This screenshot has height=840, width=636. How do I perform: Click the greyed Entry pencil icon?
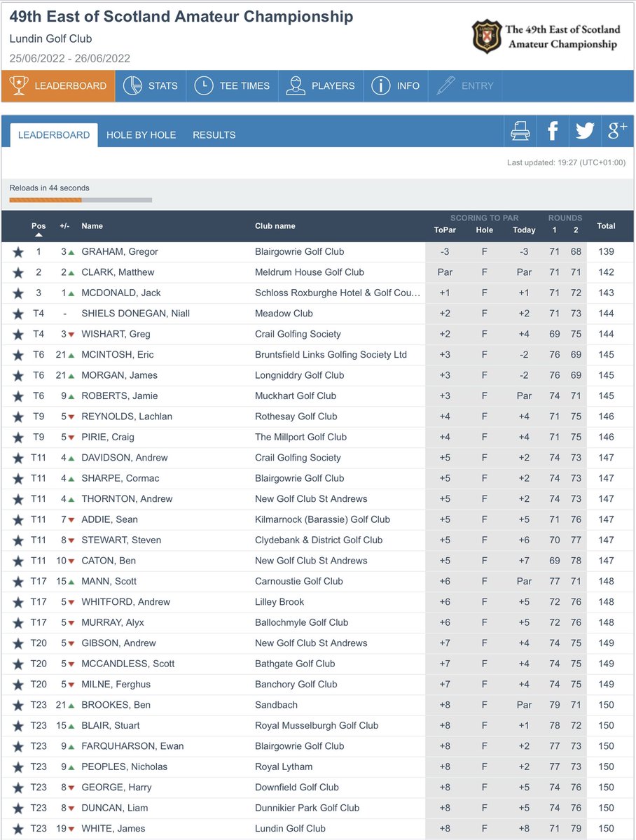point(445,86)
